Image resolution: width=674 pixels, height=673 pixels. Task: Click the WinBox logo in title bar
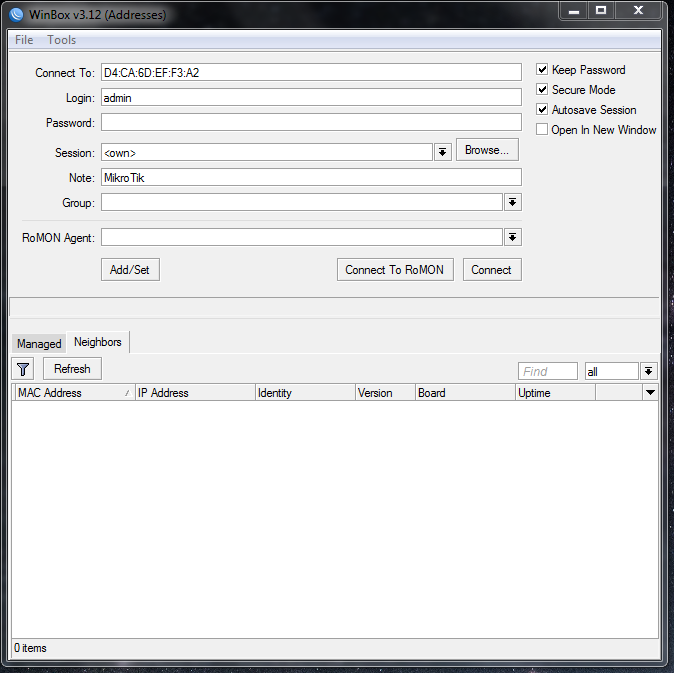(x=16, y=15)
